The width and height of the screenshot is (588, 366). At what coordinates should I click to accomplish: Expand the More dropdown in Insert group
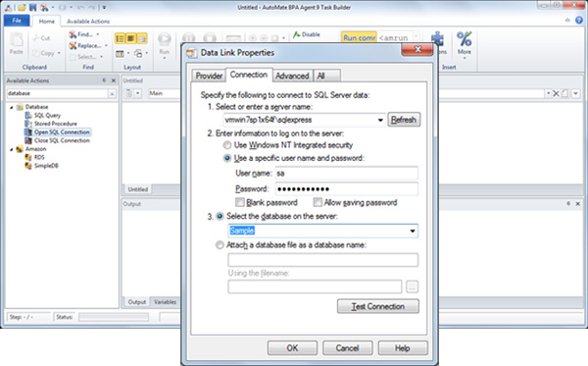tap(465, 58)
